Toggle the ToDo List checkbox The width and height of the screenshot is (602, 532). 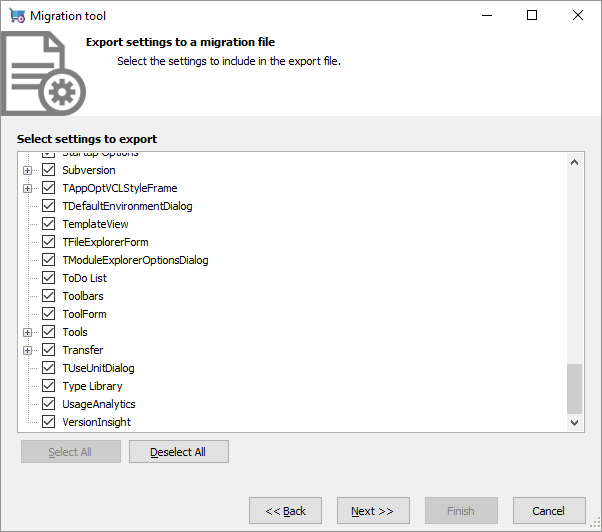[48, 278]
